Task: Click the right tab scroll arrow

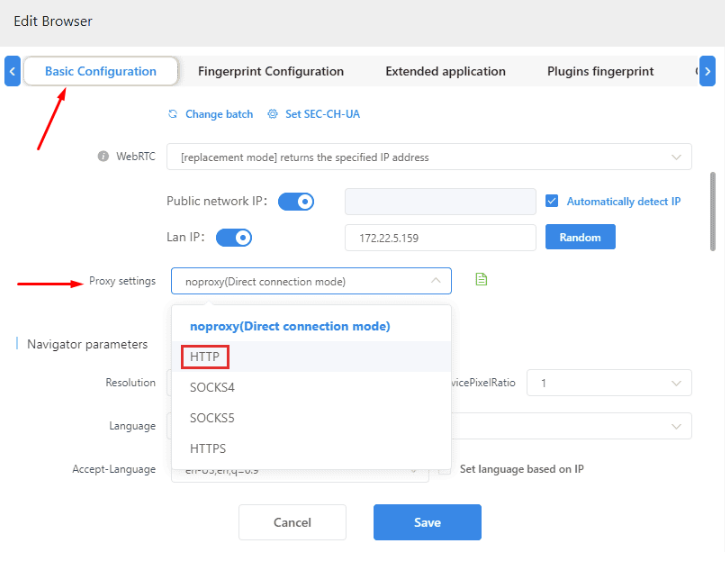Action: (x=707, y=71)
